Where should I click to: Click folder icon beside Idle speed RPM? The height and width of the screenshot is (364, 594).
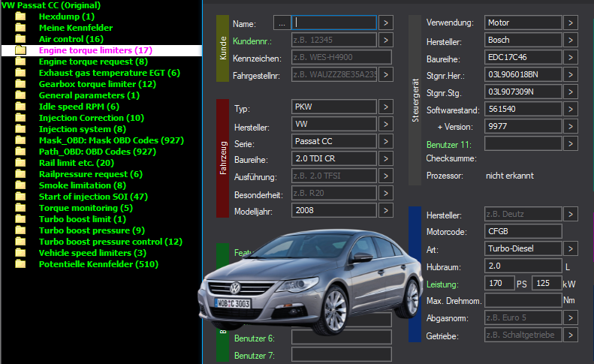point(20,107)
